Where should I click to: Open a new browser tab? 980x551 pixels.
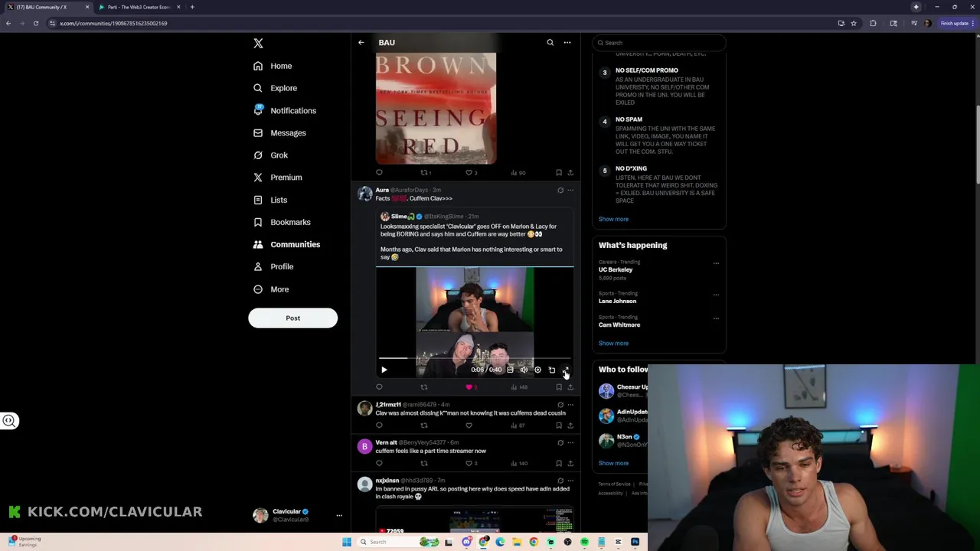(x=192, y=7)
